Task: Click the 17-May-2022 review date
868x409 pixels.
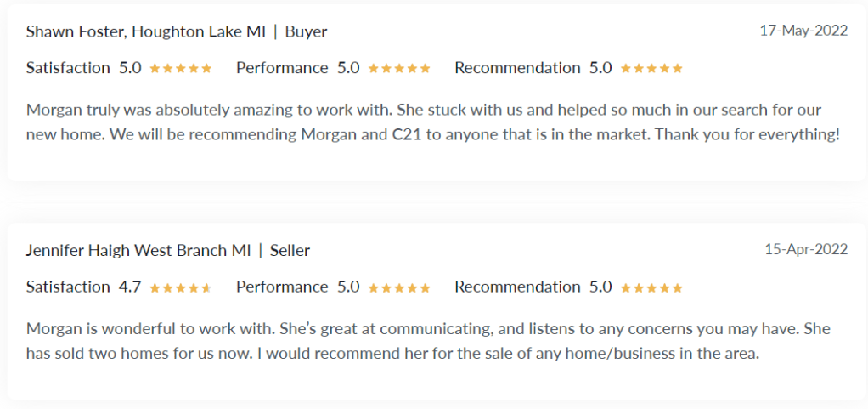Action: click(803, 31)
